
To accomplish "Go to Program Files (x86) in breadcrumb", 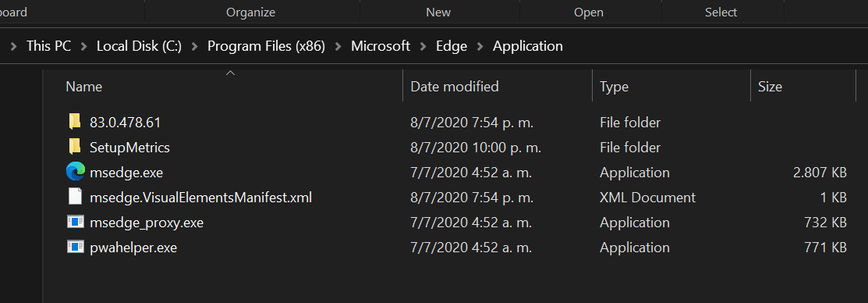I will (266, 46).
